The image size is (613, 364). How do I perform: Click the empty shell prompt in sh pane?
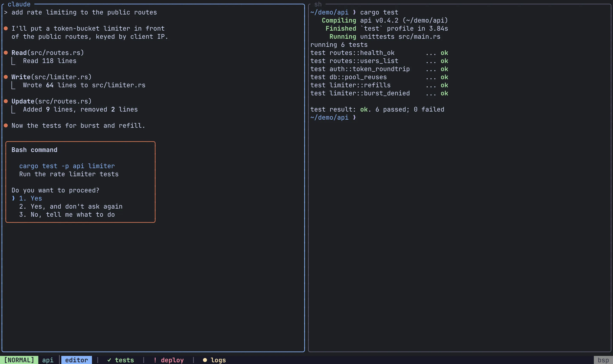pyautogui.click(x=333, y=117)
